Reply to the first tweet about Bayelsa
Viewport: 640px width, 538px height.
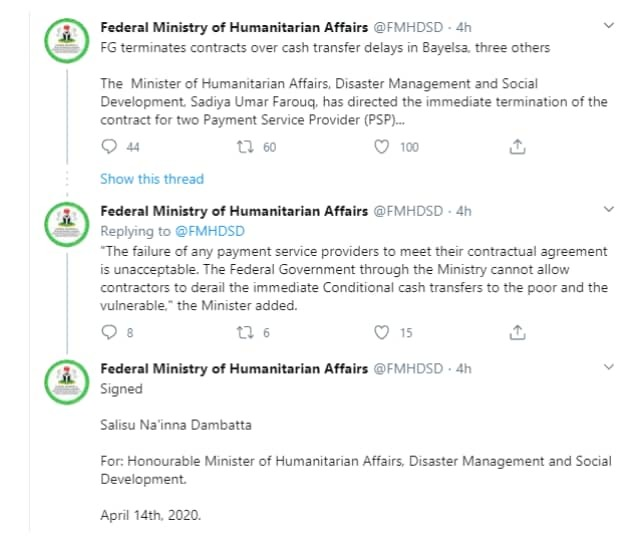(109, 147)
